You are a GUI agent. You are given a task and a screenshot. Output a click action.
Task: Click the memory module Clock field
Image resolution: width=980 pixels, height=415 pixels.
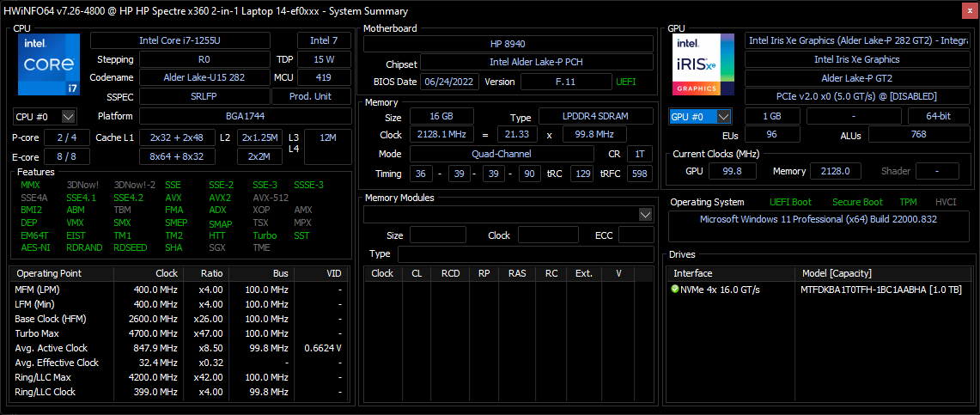click(547, 235)
